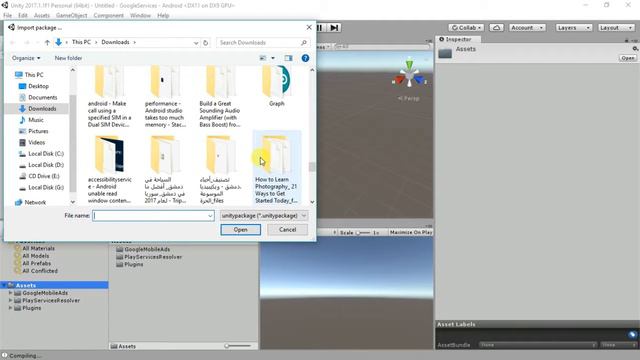Select the accessibilityservice Android folder
This screenshot has width=640, height=360.
coord(109,169)
